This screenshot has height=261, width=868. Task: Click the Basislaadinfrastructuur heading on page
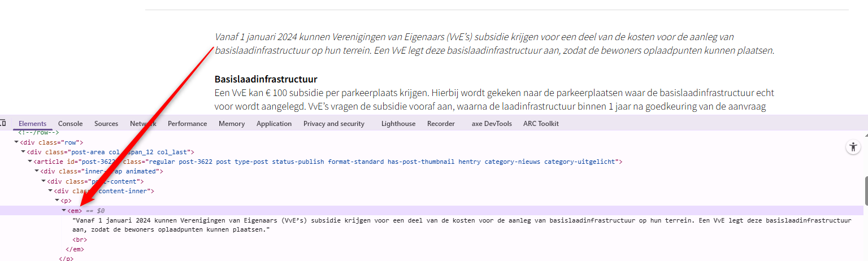coord(266,79)
